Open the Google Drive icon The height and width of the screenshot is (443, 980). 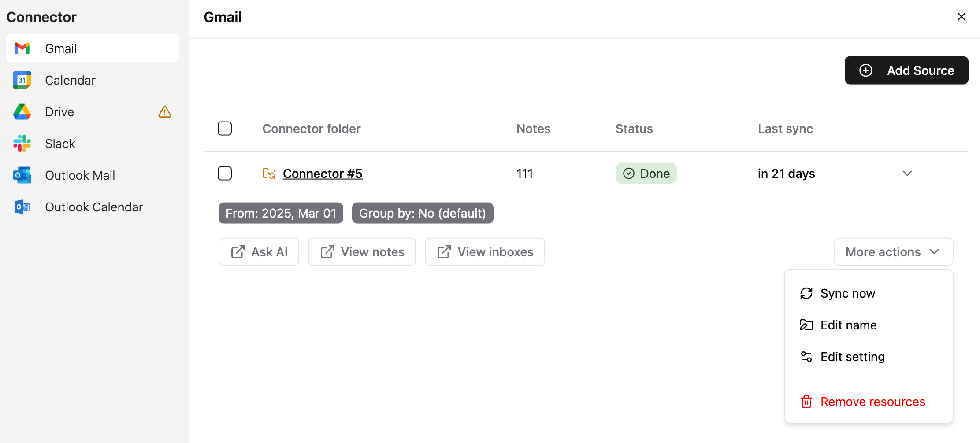[x=22, y=112]
